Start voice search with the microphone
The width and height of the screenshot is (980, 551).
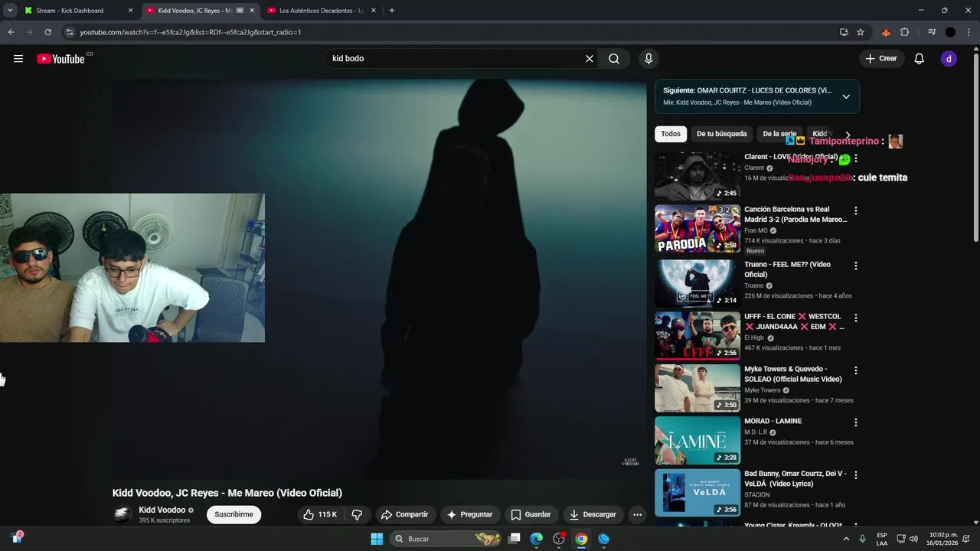pos(648,59)
